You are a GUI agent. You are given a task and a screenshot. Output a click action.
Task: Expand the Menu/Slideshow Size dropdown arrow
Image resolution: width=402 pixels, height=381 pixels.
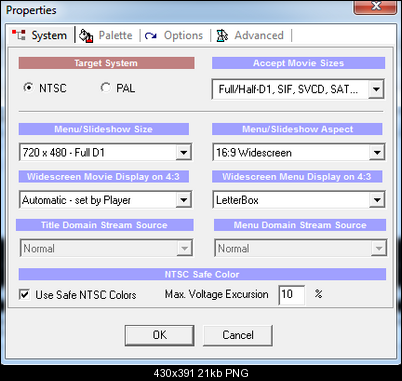[183, 152]
